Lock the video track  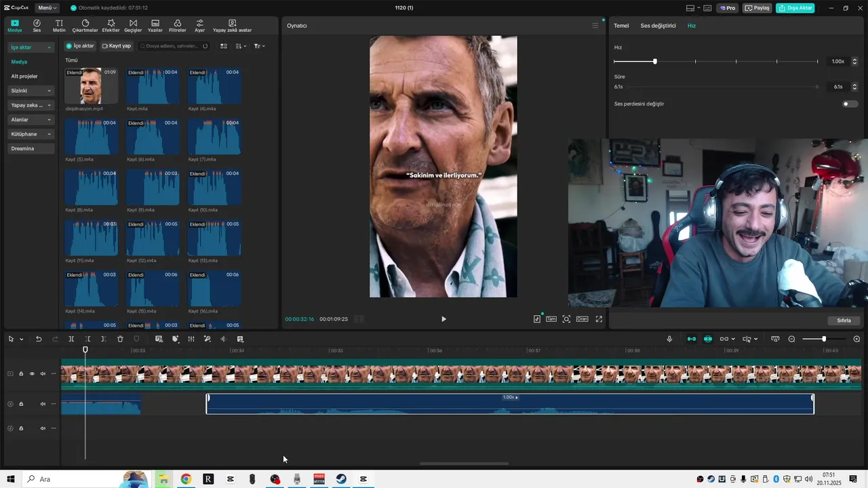[x=21, y=373]
